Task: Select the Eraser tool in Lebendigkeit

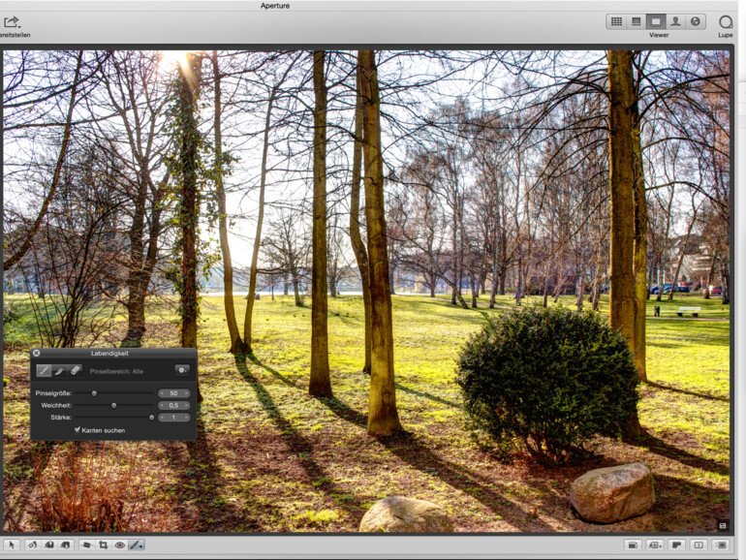Action: coord(75,370)
